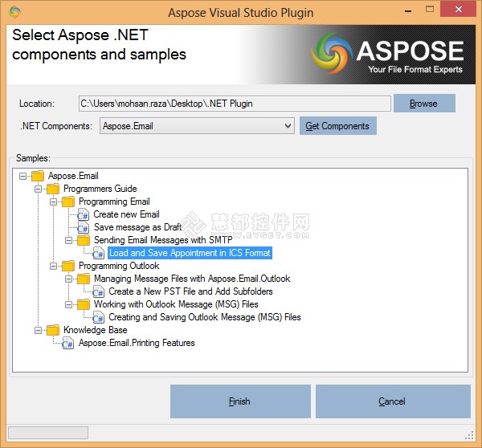This screenshot has height=448, width=482.
Task: Minimize the Aspose Visual Studio Plugin window
Action: click(408, 10)
